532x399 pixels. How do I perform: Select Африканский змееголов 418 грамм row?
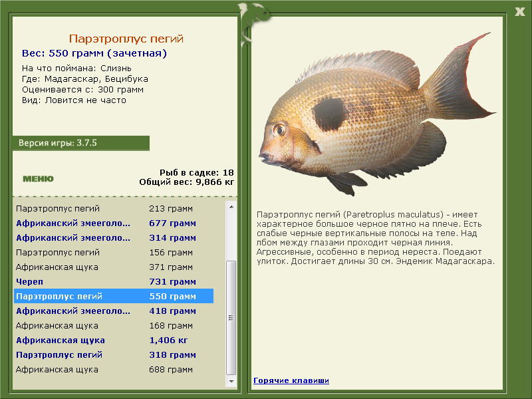click(x=114, y=311)
